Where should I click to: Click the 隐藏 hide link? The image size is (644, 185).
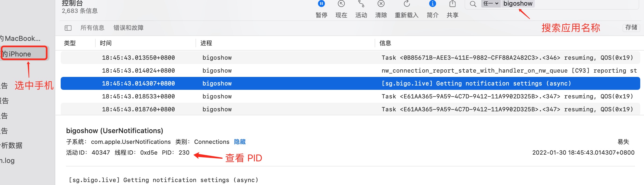point(240,142)
